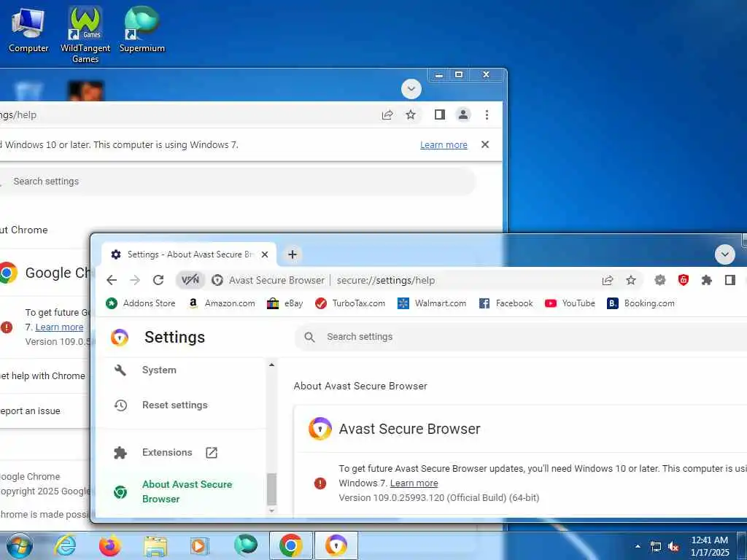
Task: Open Supermium from the taskbar
Action: (245, 545)
